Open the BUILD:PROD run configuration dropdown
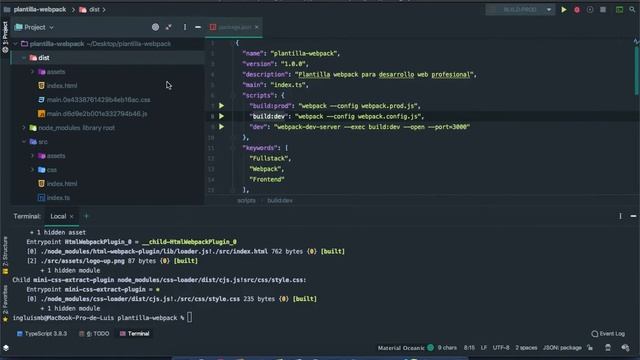The width and height of the screenshot is (640, 360). 520,9
